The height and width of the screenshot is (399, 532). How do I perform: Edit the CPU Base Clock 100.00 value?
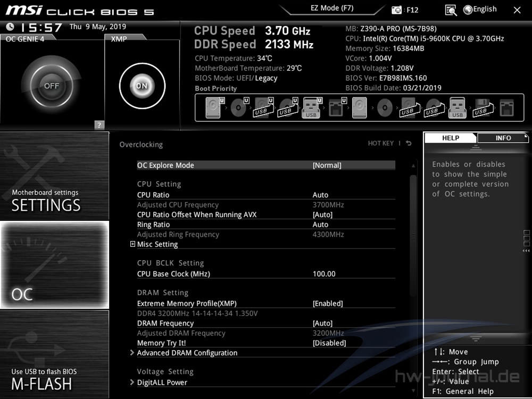point(324,274)
